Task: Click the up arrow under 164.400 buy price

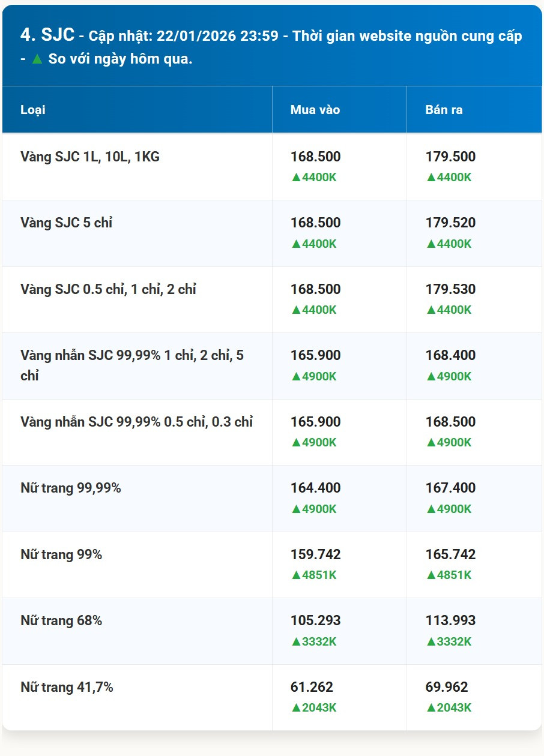Action: click(295, 509)
